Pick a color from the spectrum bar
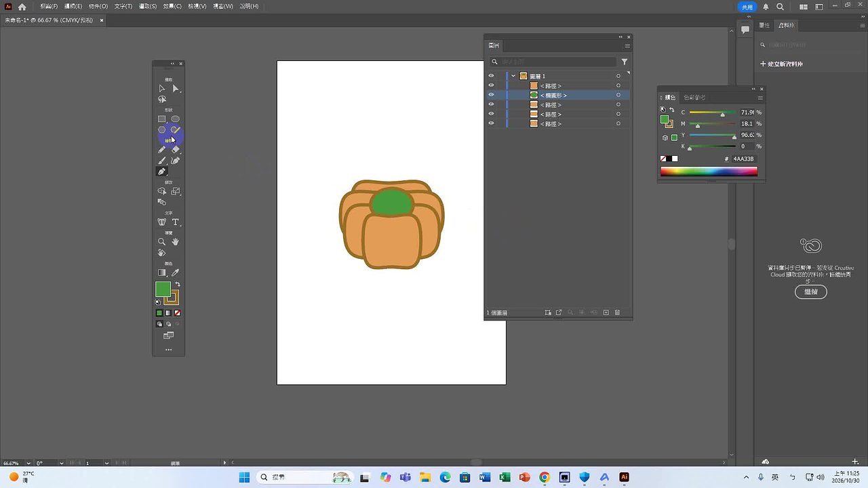 pos(709,171)
